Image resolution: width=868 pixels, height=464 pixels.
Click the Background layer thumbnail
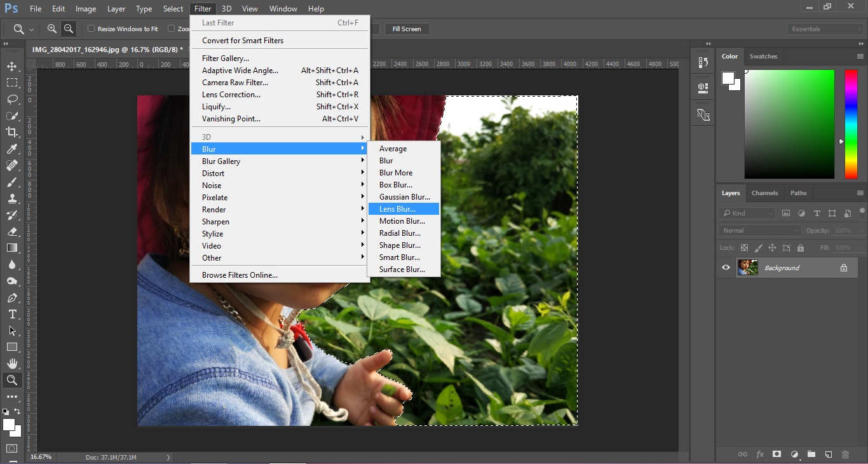pos(747,268)
